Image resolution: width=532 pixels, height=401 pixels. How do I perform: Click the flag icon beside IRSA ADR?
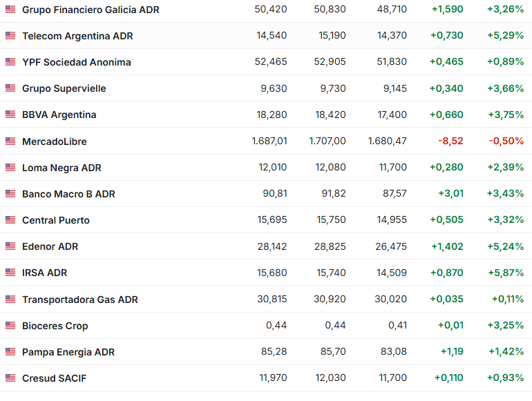(10, 272)
